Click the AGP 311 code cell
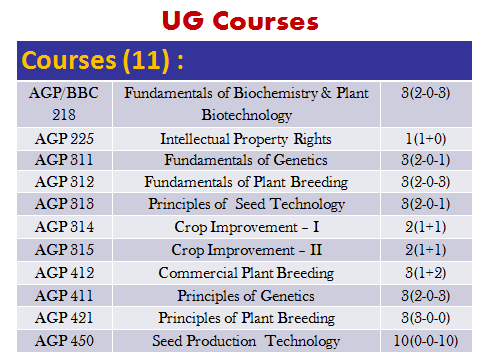480x360 pixels. (x=65, y=160)
